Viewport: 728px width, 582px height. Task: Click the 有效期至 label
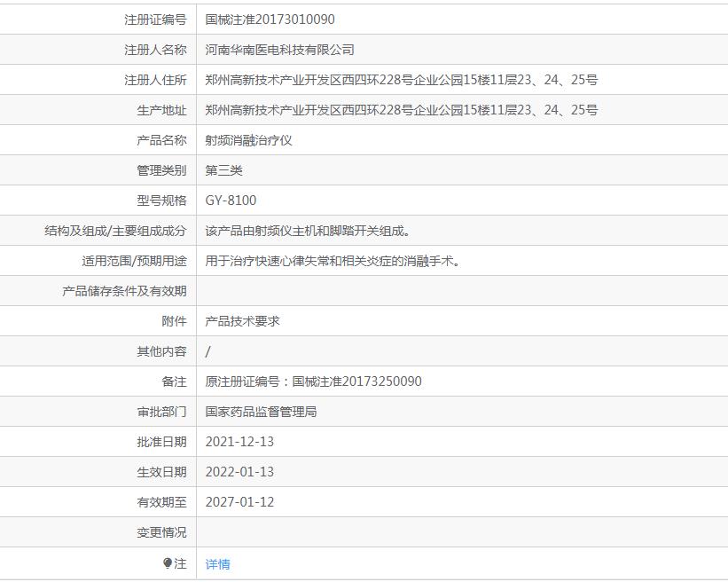coord(161,502)
